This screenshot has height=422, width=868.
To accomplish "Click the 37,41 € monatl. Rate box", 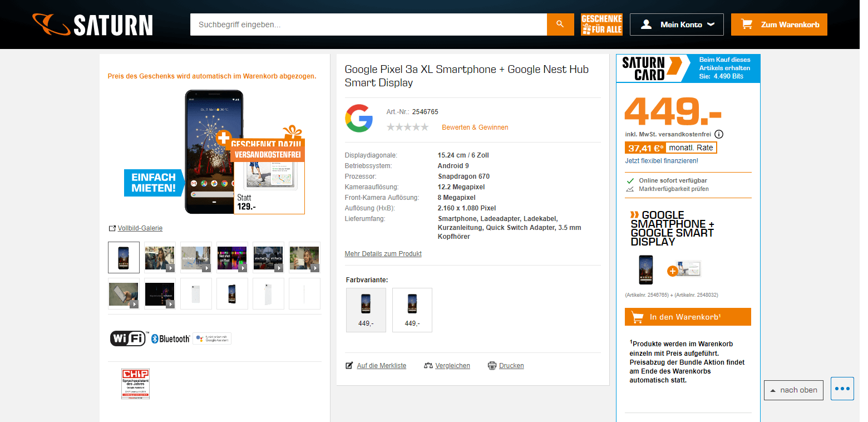I will click(x=670, y=148).
